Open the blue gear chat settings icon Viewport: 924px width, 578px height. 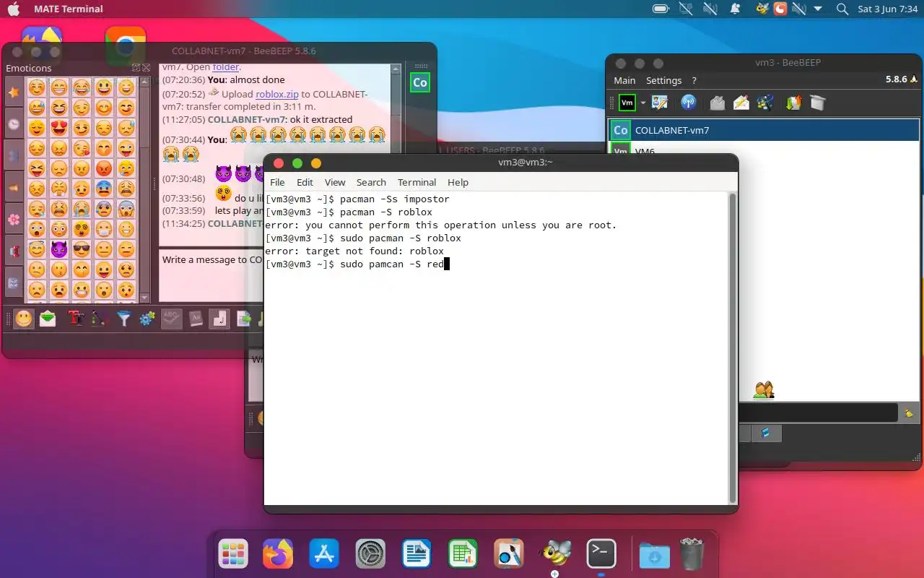147,319
